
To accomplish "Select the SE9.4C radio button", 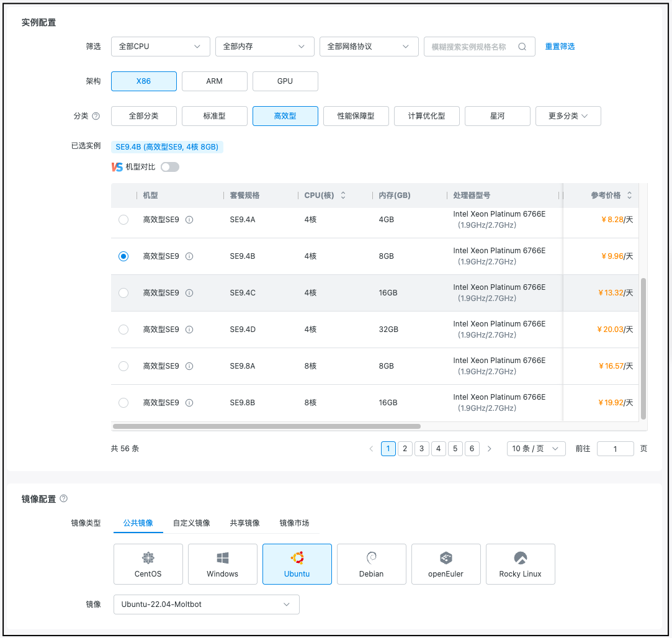I will (x=123, y=293).
